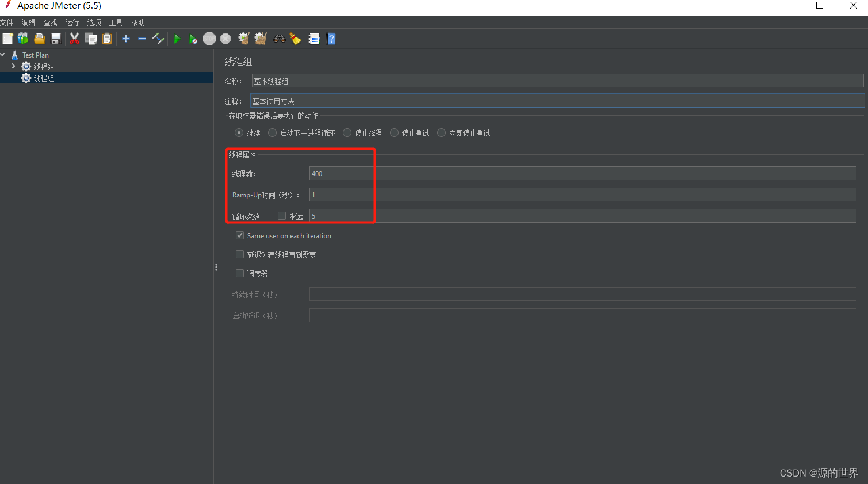Expand all nodes with the plus icon

[x=126, y=39]
